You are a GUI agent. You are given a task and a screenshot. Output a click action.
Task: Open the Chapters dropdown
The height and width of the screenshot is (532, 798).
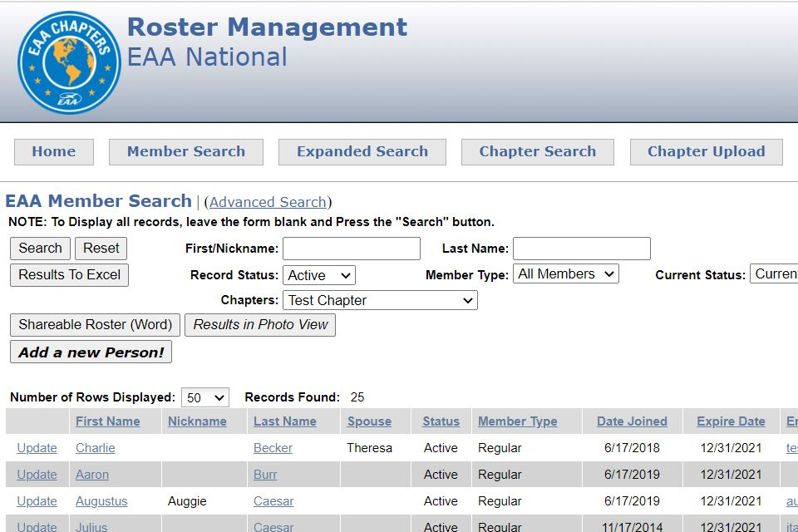[380, 300]
